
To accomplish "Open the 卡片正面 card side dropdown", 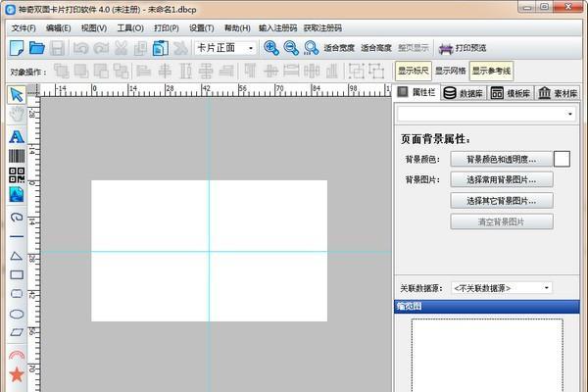I will pos(225,48).
